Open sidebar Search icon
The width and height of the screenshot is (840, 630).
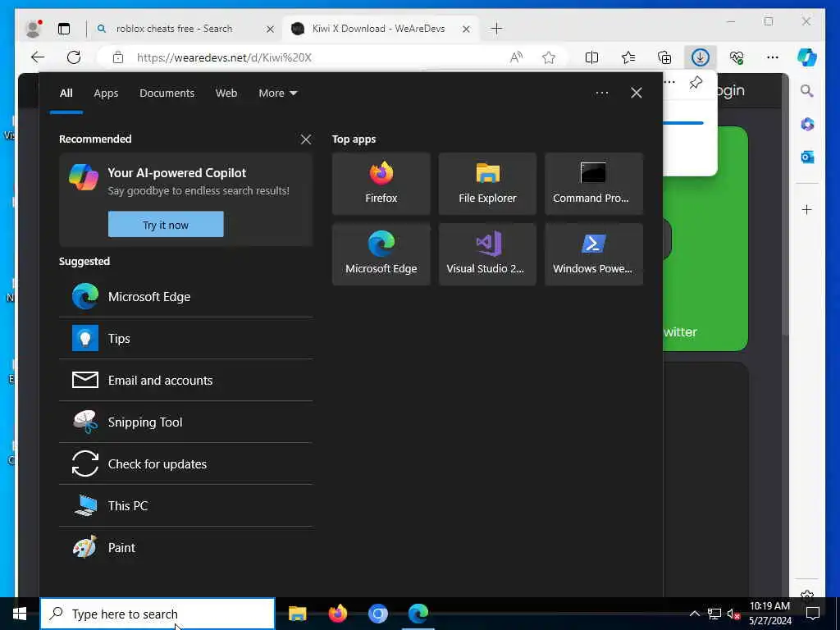[x=807, y=90]
